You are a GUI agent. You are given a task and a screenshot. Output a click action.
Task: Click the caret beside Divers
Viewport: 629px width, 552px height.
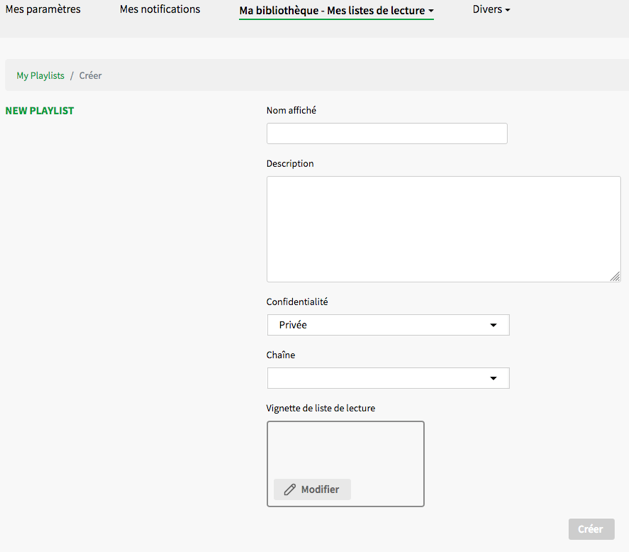tap(507, 10)
